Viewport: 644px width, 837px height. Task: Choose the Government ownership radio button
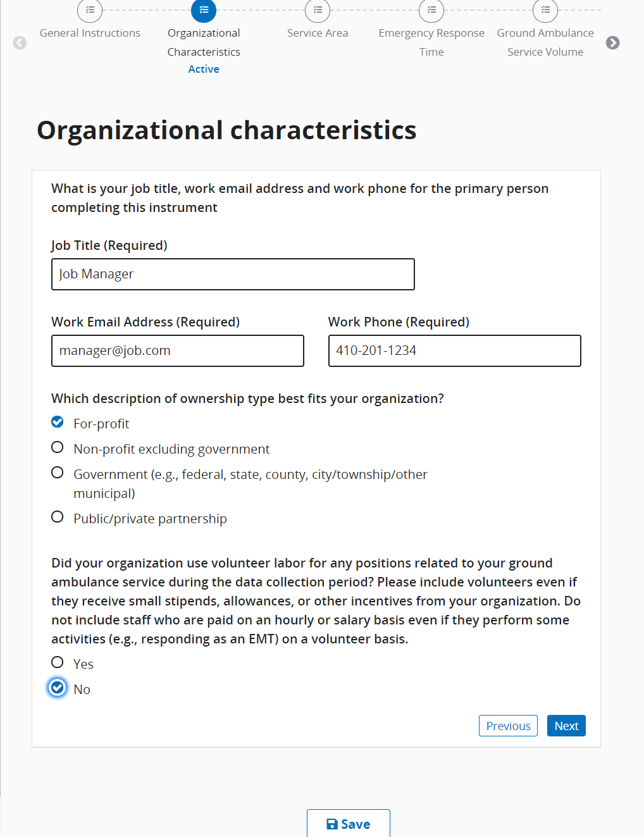pos(58,473)
